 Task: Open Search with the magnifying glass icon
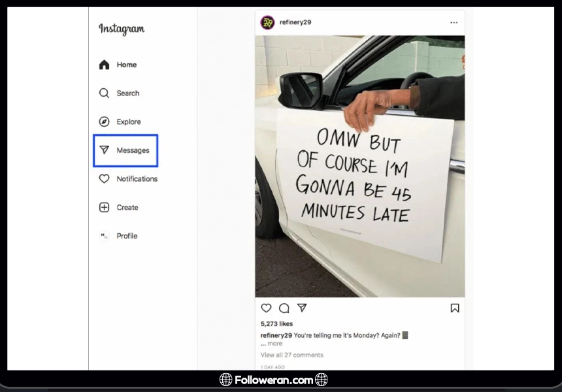point(105,93)
